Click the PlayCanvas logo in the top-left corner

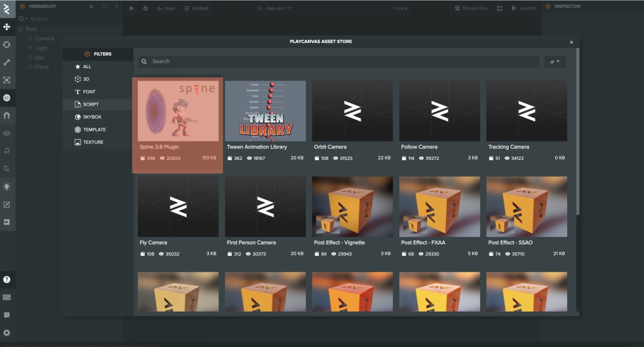6,9
